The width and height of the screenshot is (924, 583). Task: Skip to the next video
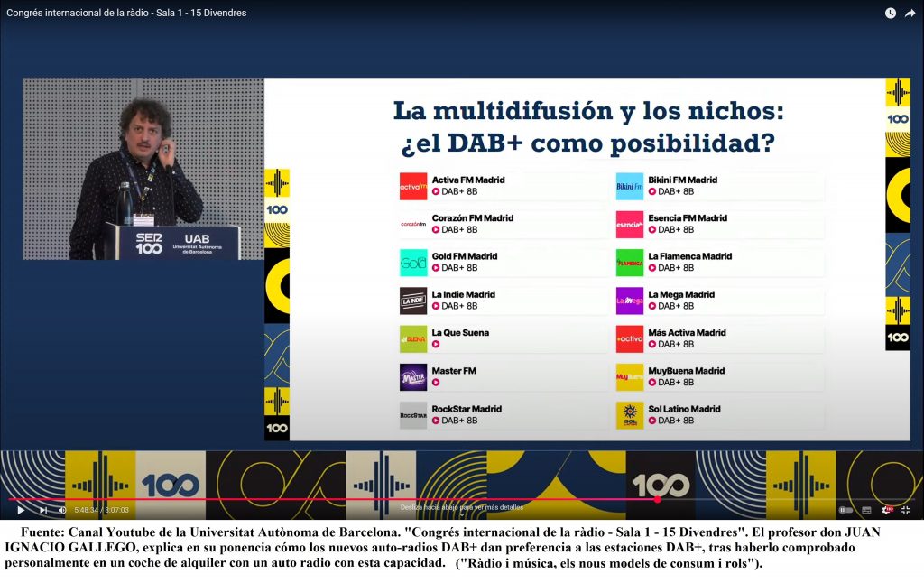tap(43, 510)
